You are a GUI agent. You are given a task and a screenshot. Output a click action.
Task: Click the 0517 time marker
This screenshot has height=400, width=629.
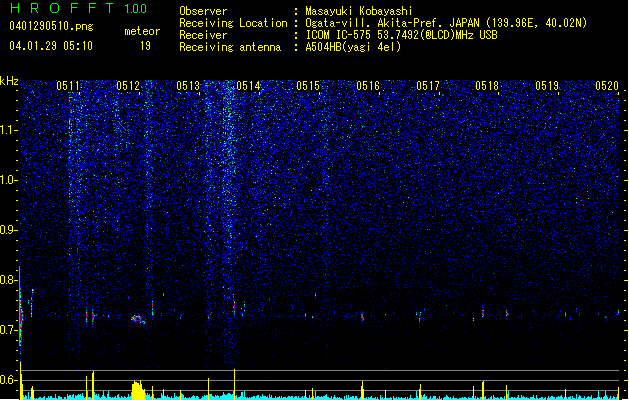pyautogui.click(x=428, y=86)
